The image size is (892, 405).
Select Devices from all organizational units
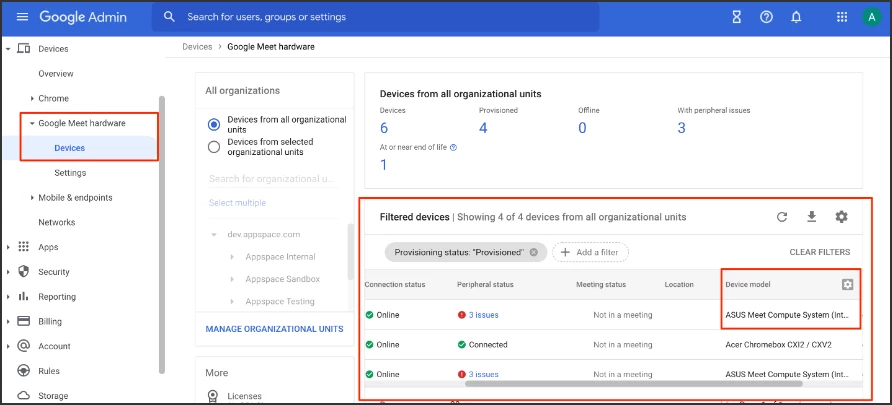214,125
